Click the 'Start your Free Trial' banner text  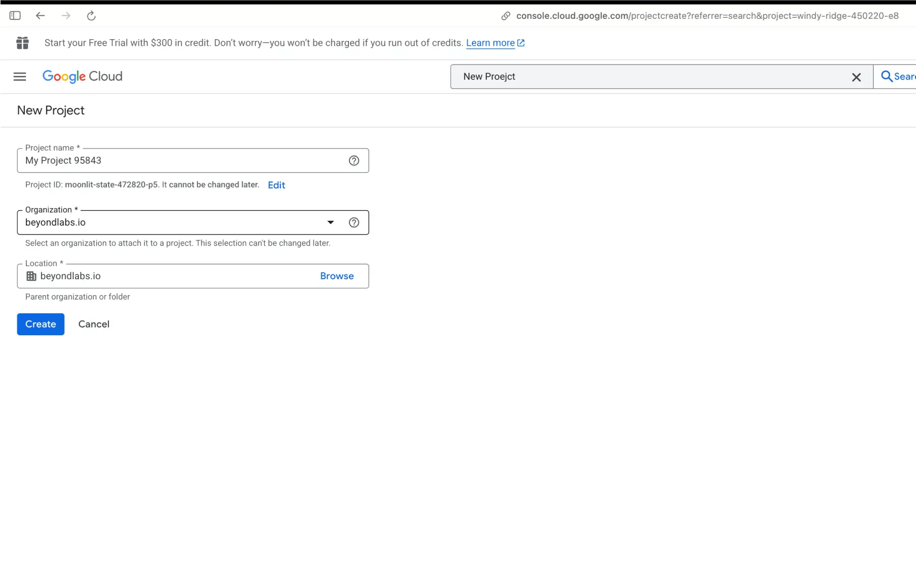click(x=254, y=43)
